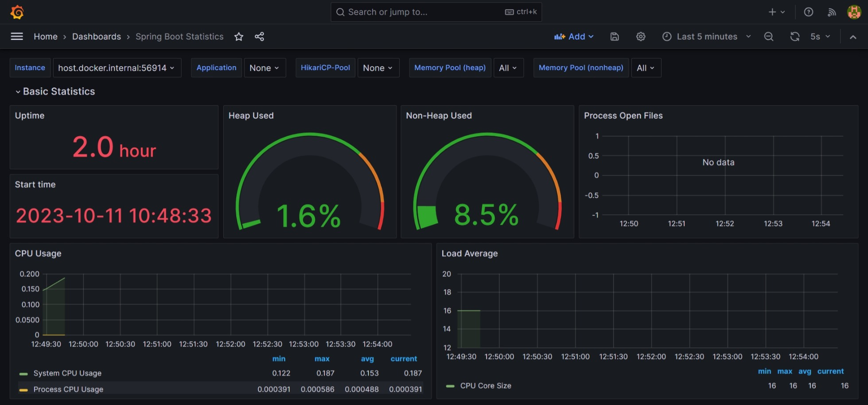The width and height of the screenshot is (868, 405).
Task: Open the help question mark icon
Action: tap(809, 12)
